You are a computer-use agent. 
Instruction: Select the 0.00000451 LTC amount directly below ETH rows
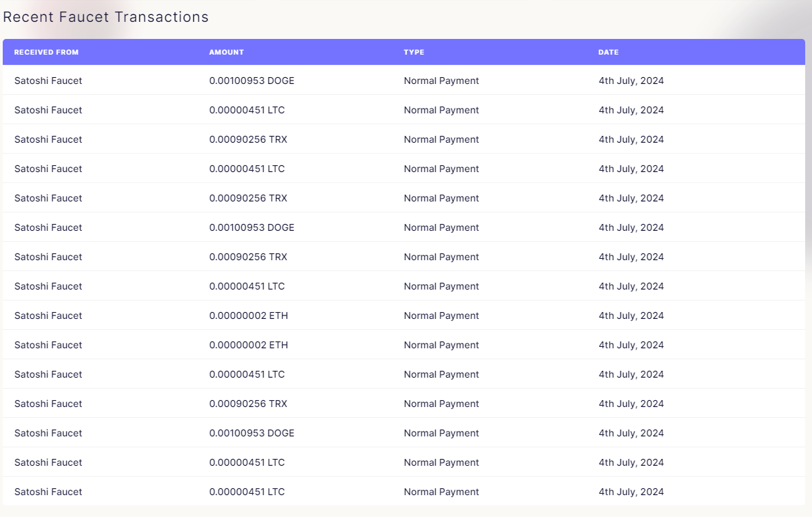click(247, 374)
